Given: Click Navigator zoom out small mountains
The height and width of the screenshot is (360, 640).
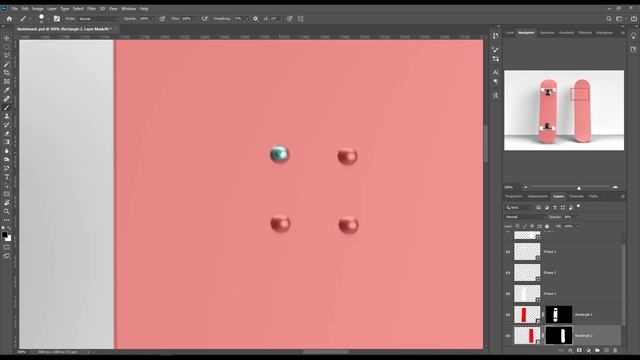Looking at the screenshot, I should pos(525,187).
